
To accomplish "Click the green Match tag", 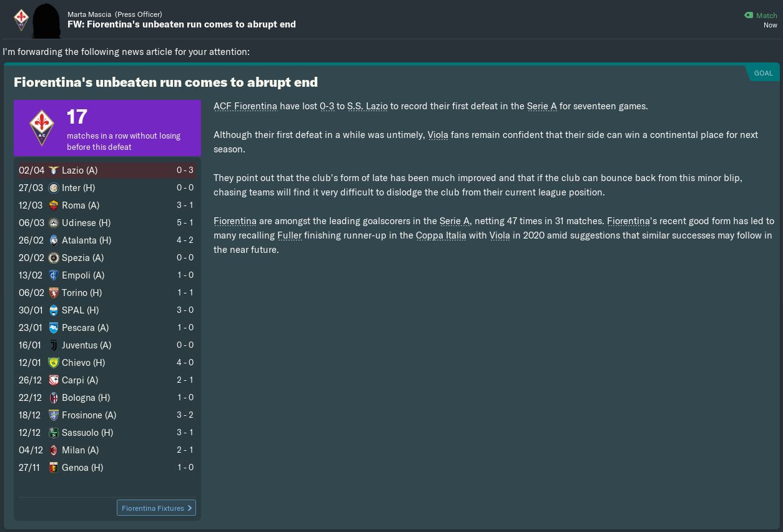I will click(x=761, y=16).
